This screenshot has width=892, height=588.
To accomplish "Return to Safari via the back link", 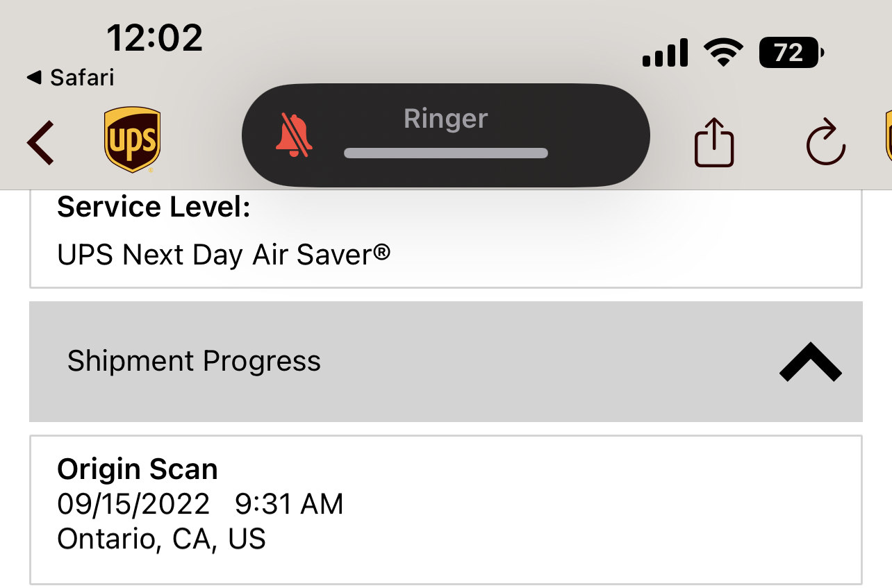I will coord(70,77).
